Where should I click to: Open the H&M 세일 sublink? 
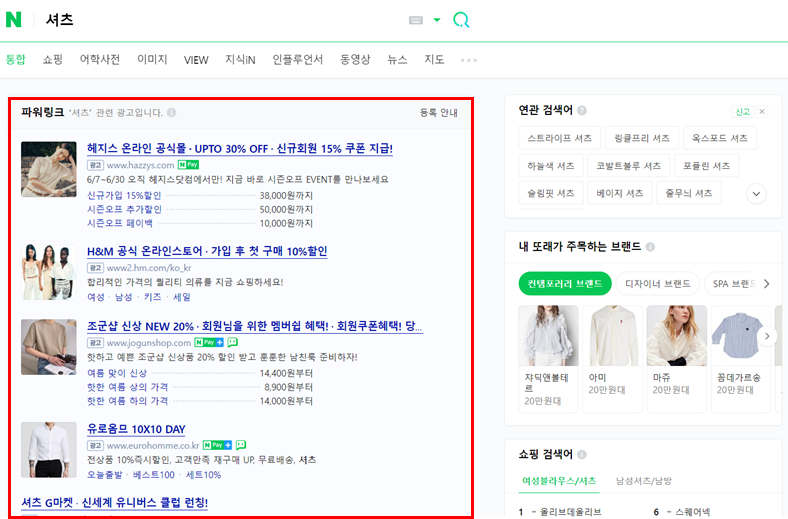click(x=182, y=297)
